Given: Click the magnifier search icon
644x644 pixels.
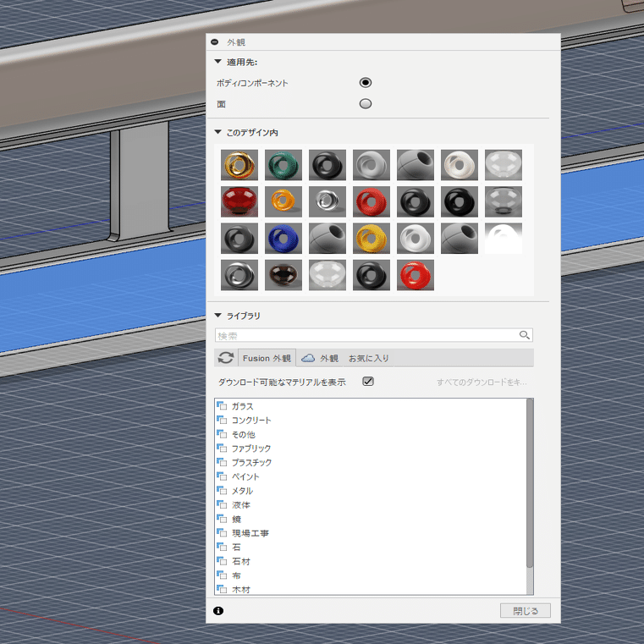Looking at the screenshot, I should (x=524, y=335).
